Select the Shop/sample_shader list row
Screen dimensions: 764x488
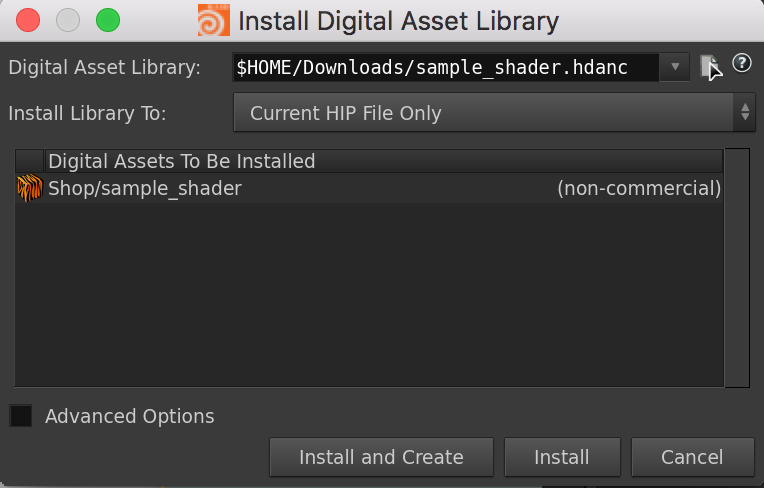click(x=300, y=188)
